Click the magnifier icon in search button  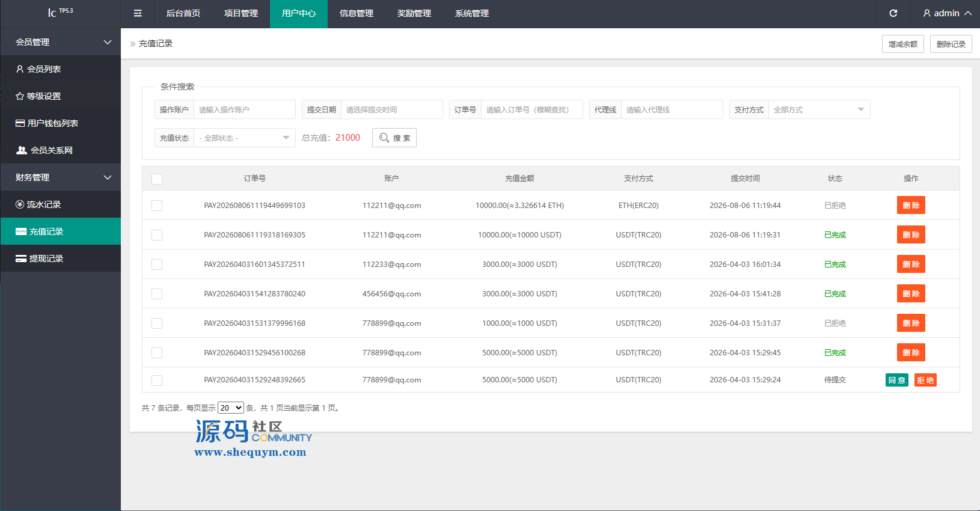384,138
